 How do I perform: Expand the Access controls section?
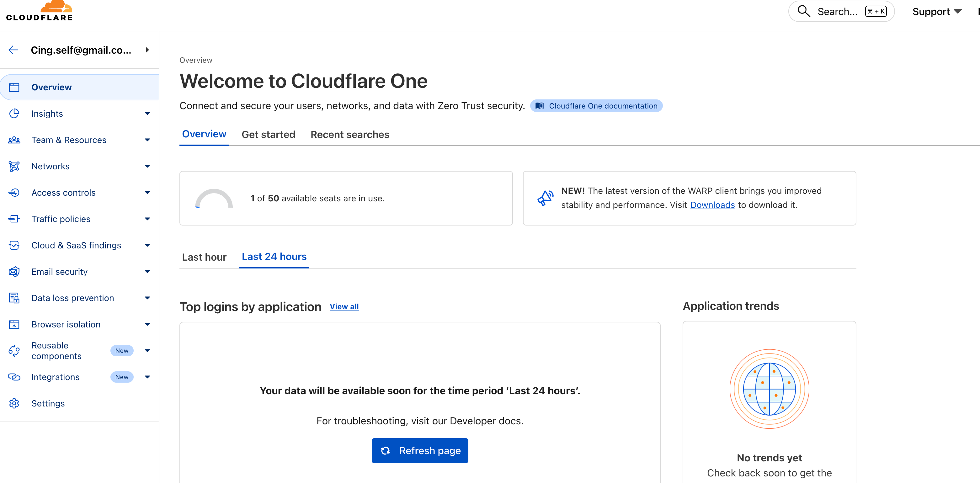[x=147, y=193]
